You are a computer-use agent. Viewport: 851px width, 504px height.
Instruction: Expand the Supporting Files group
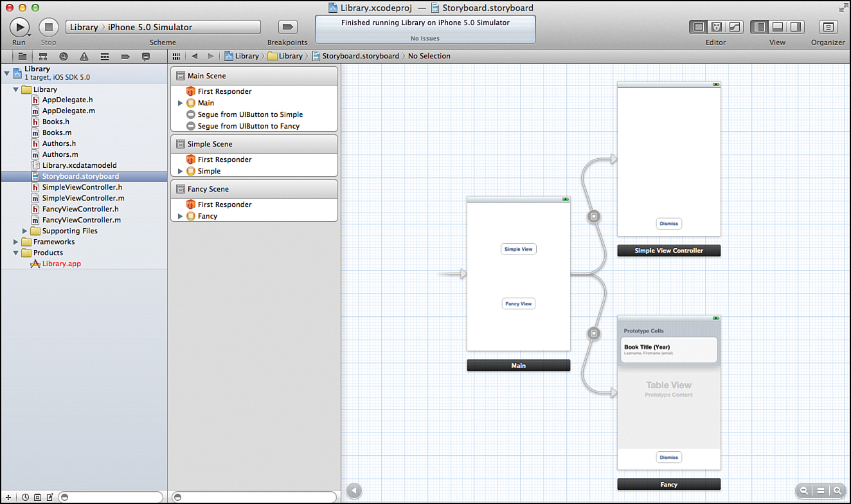(x=25, y=231)
